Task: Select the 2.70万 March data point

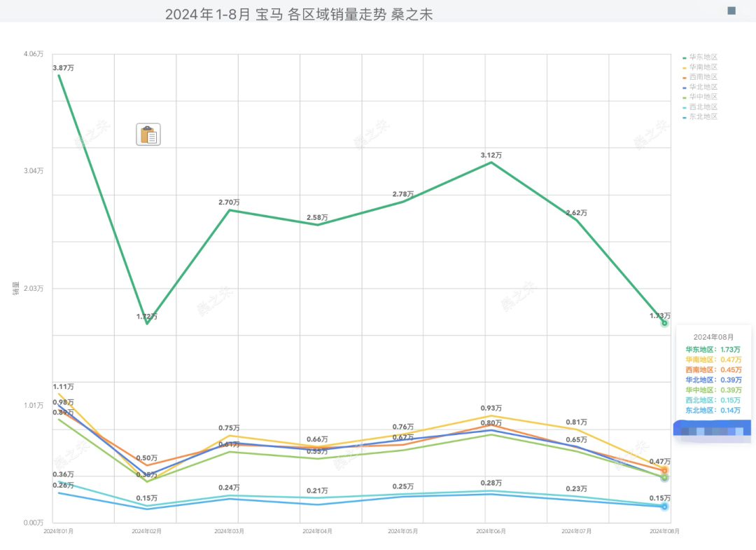Action: pos(230,210)
